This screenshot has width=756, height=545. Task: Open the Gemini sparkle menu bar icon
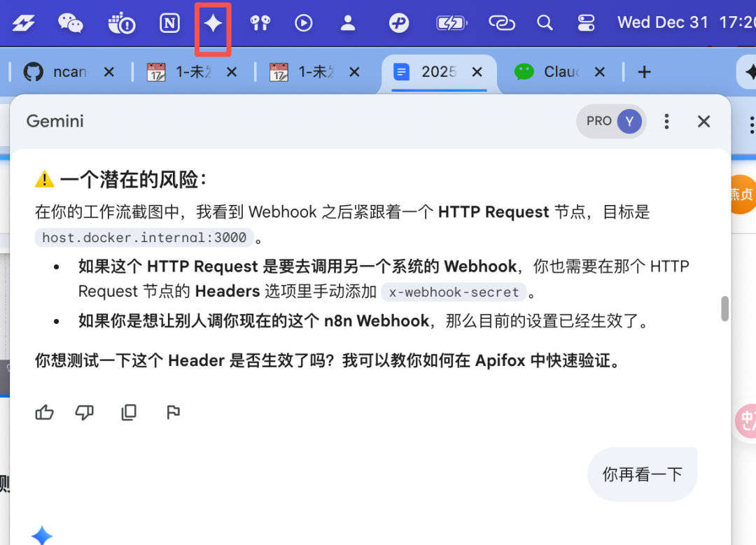(x=213, y=22)
